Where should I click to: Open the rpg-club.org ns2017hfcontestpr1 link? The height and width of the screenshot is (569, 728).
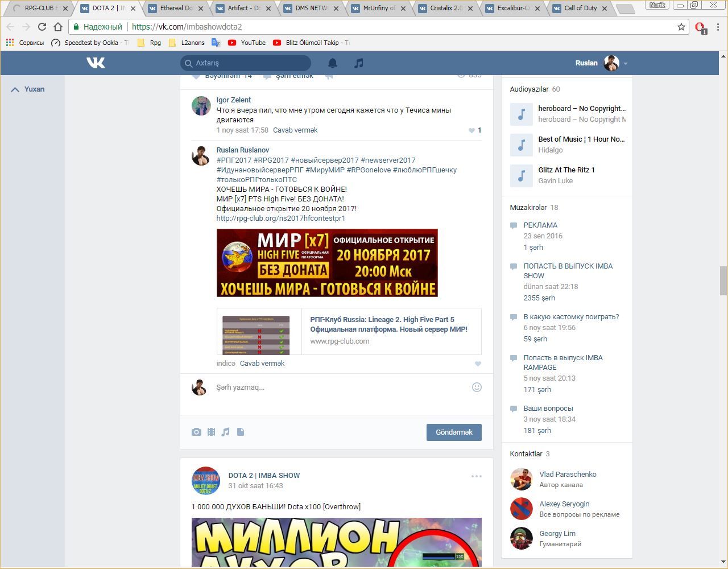pyautogui.click(x=281, y=218)
